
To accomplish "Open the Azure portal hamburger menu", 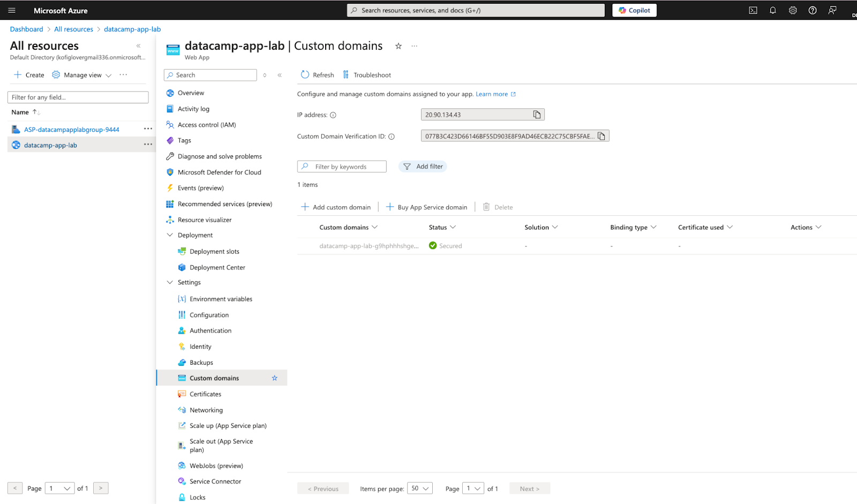I will coord(12,10).
